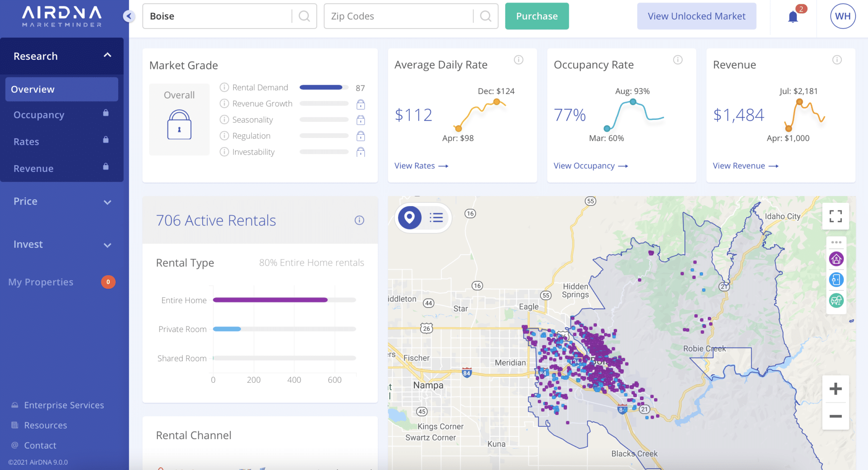Open the three-dot overflow menu on the map
868x470 pixels.
[837, 242]
